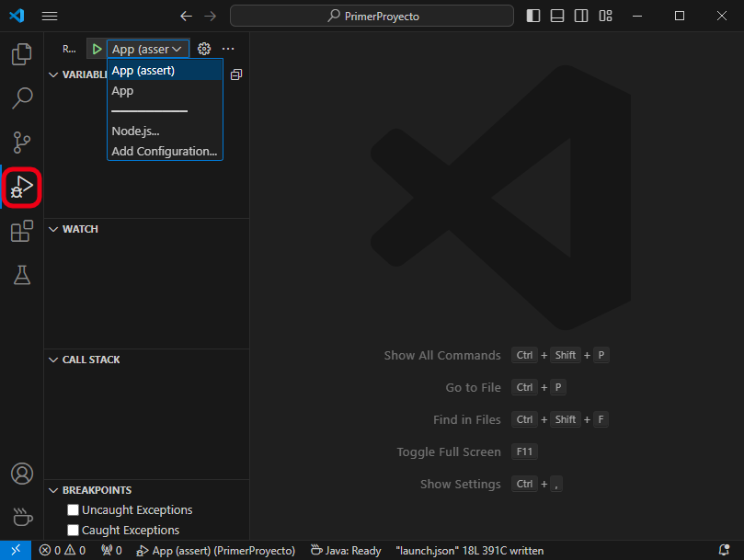Toggle primary side bar layout icon
This screenshot has height=560, width=744.
pyautogui.click(x=533, y=17)
